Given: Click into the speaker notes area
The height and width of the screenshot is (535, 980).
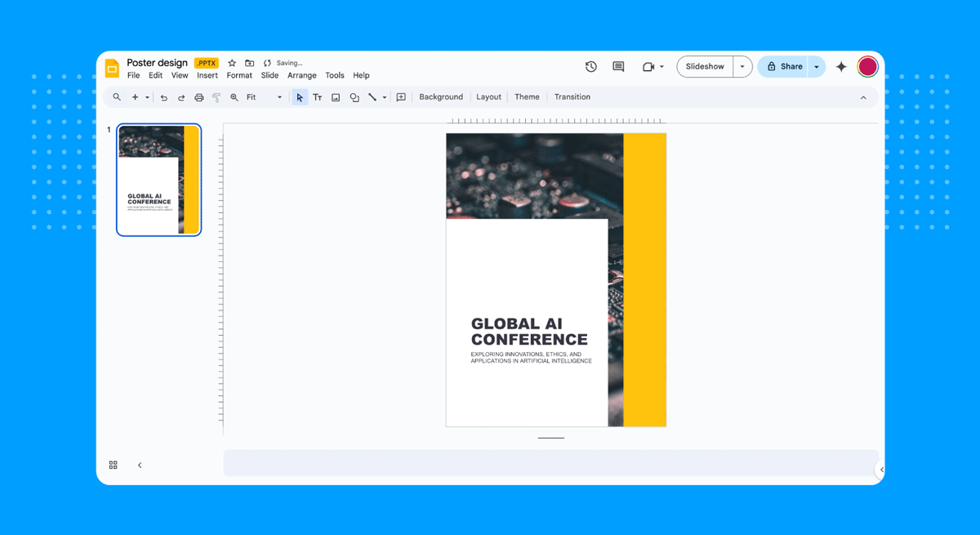Looking at the screenshot, I should click(551, 462).
